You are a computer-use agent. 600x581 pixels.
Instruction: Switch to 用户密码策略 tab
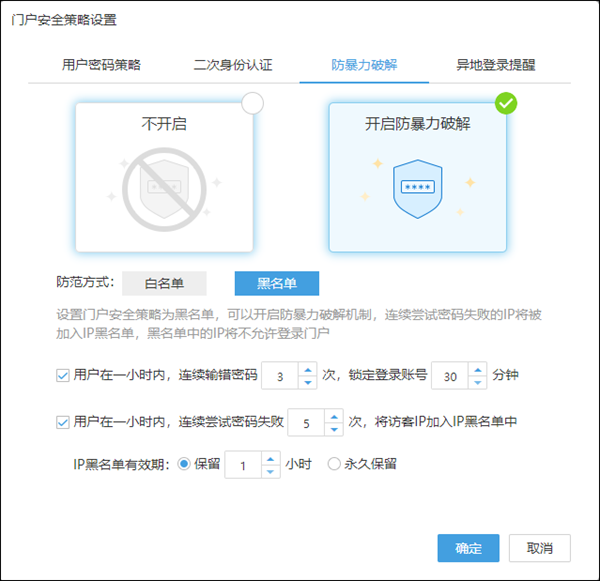pyautogui.click(x=101, y=65)
